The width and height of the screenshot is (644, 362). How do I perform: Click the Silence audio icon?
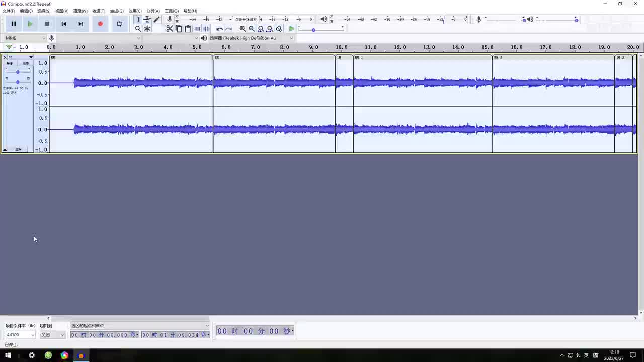point(206,29)
